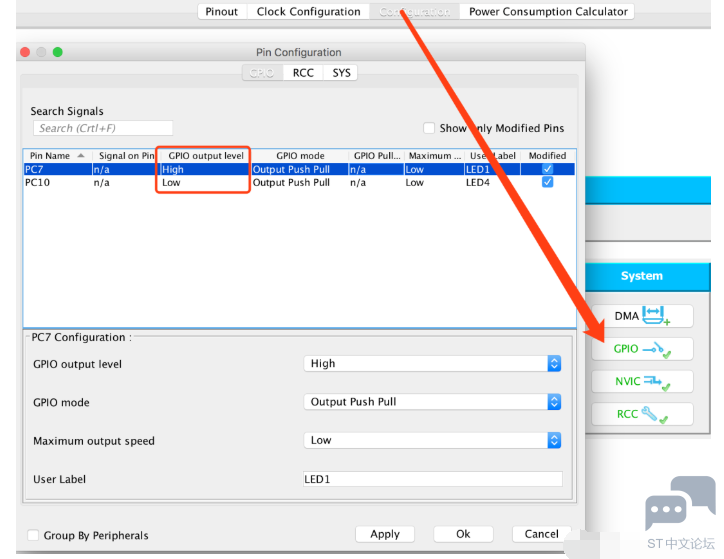
Task: Switch to the RCC tab
Action: pyautogui.click(x=303, y=73)
